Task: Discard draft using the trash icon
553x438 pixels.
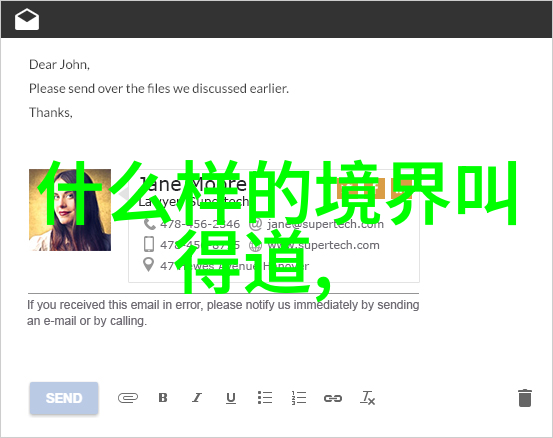Action: pos(525,398)
